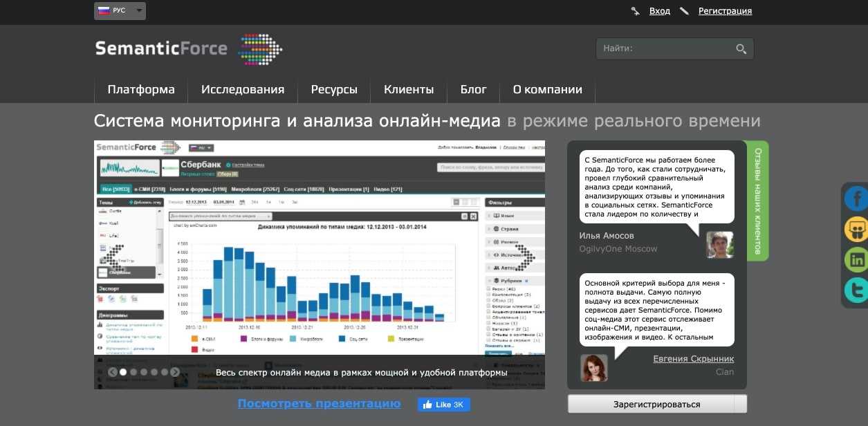
Task: Open Посмотреть презентацию link
Action: pos(319,404)
